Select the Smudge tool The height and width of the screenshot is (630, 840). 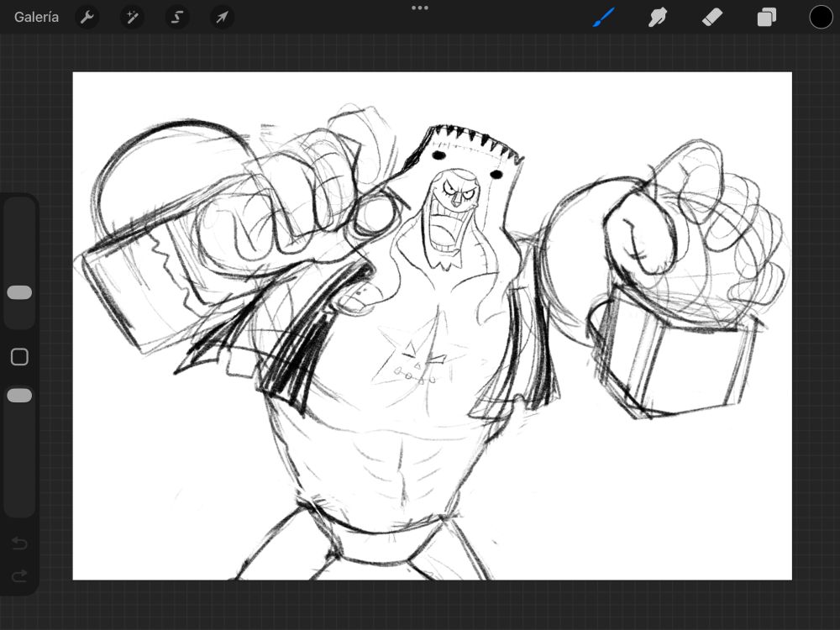click(x=658, y=17)
